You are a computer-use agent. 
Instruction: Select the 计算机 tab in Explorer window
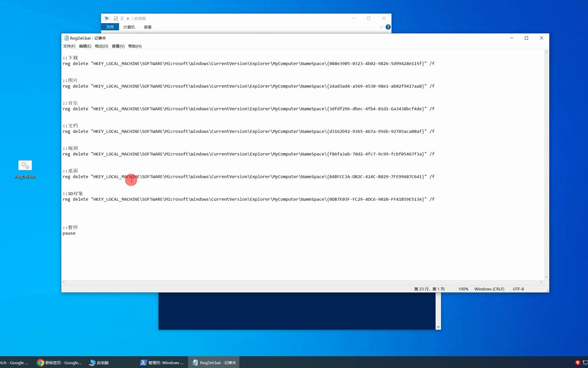coord(129,27)
